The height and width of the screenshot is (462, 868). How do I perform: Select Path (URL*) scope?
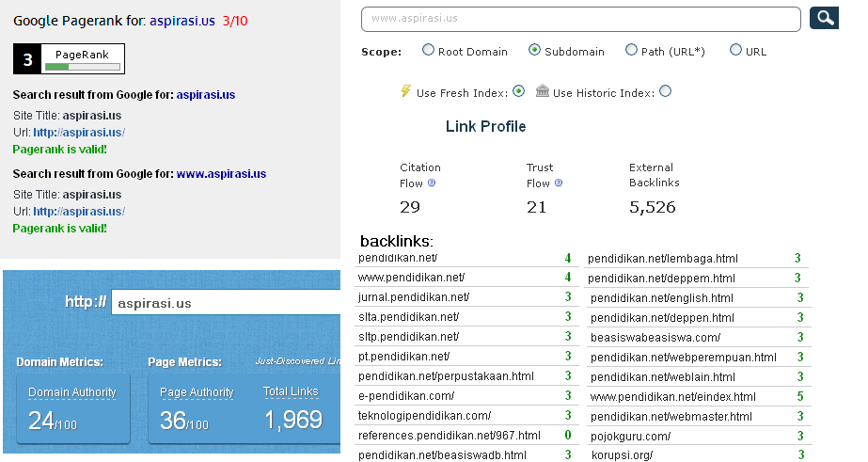coord(631,50)
